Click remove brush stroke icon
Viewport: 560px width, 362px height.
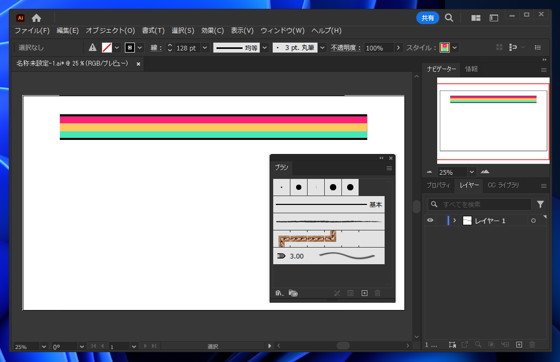(x=337, y=293)
